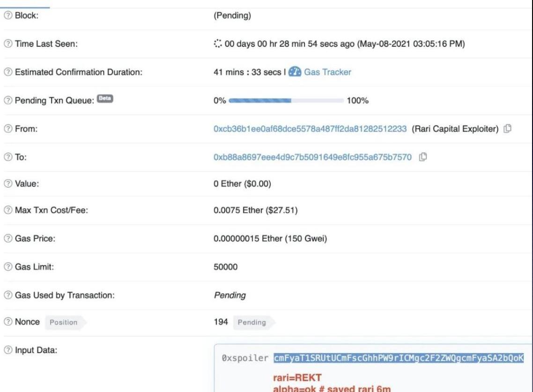Copy the Rari Capital Exploiter From address
The width and height of the screenshot is (533, 392).
coord(506,129)
